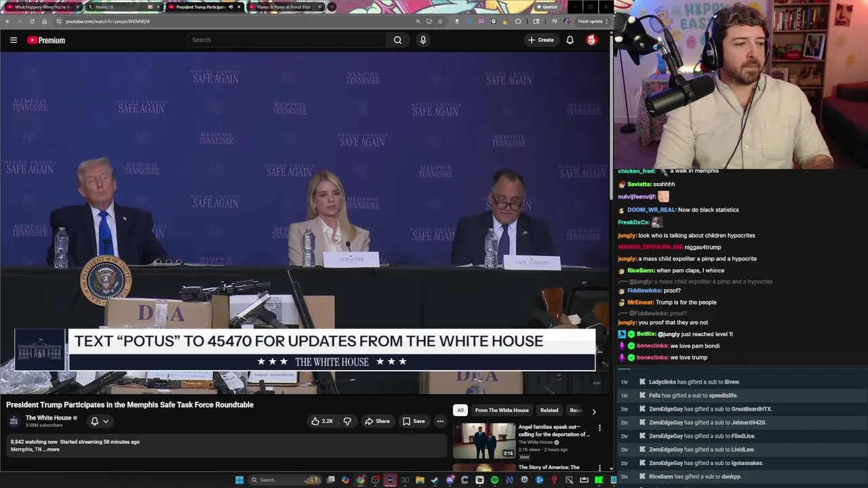Click 8,842 watching now text

tap(34, 442)
